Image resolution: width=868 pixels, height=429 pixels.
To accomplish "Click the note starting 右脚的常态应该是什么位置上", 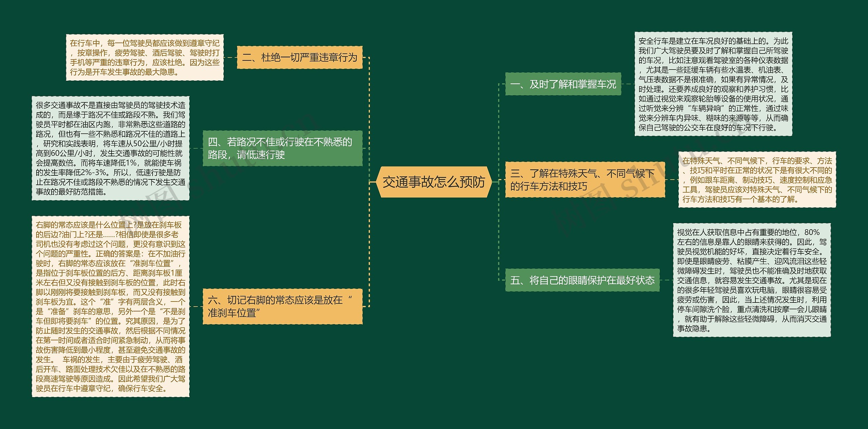I will (x=111, y=306).
